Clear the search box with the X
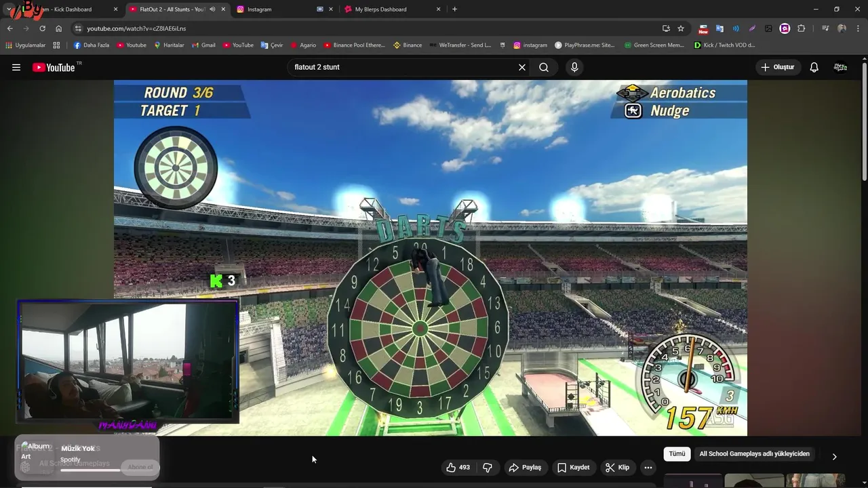The width and height of the screenshot is (868, 488). [x=522, y=67]
